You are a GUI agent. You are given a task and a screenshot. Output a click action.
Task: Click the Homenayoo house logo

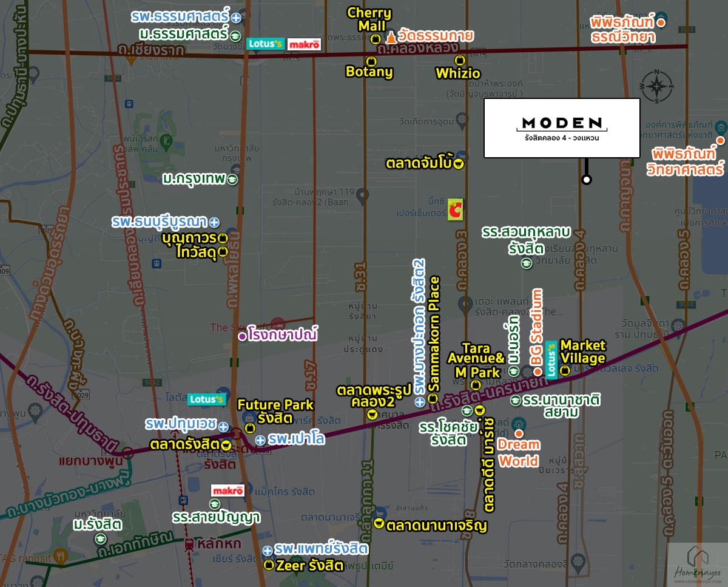pyautogui.click(x=698, y=565)
